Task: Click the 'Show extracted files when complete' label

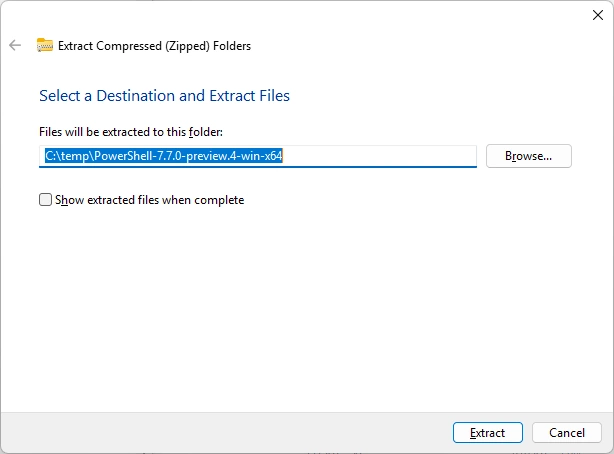Action: [150, 200]
